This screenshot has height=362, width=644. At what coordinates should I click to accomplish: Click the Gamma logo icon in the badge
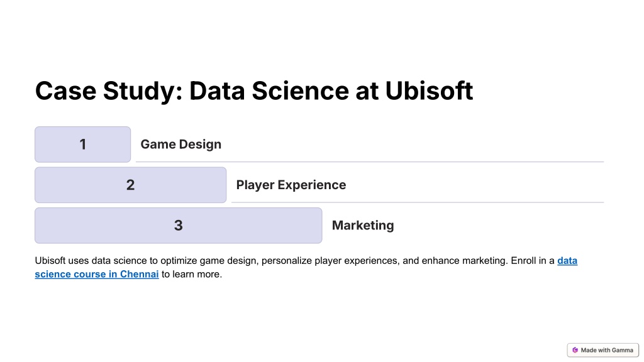point(575,350)
